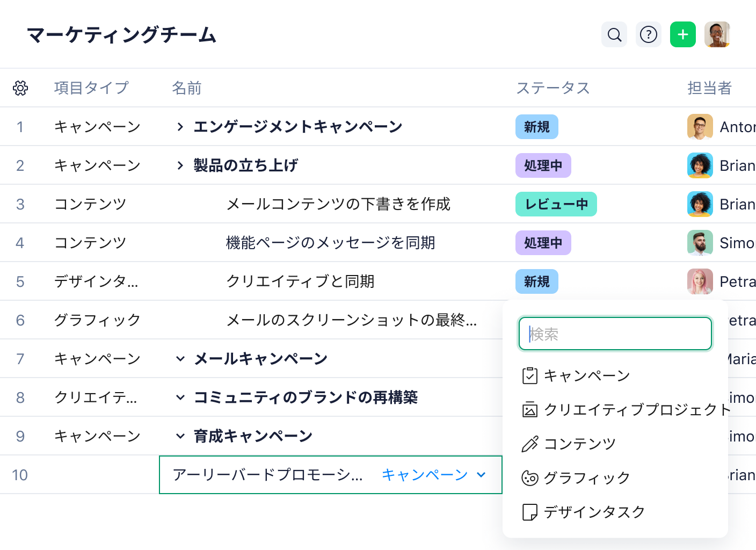Click the clipboard icon beside キャンペーン option
The image size is (756, 550).
tap(530, 375)
